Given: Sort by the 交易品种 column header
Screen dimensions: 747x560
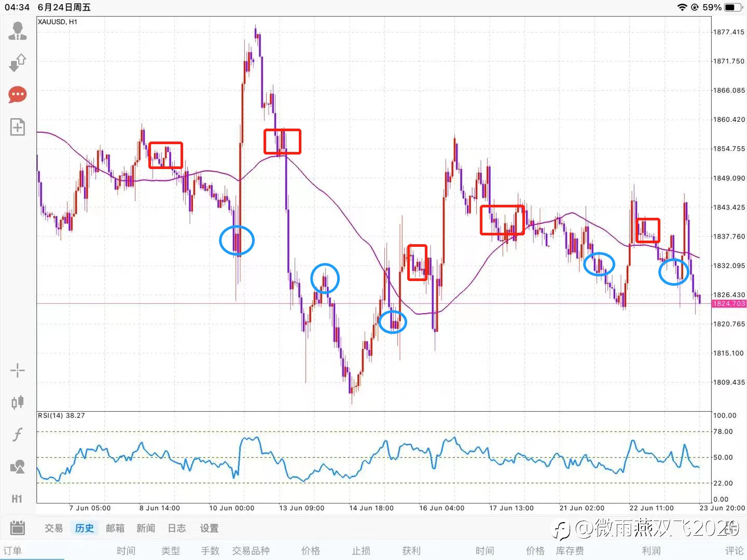Looking at the screenshot, I should tap(251, 551).
